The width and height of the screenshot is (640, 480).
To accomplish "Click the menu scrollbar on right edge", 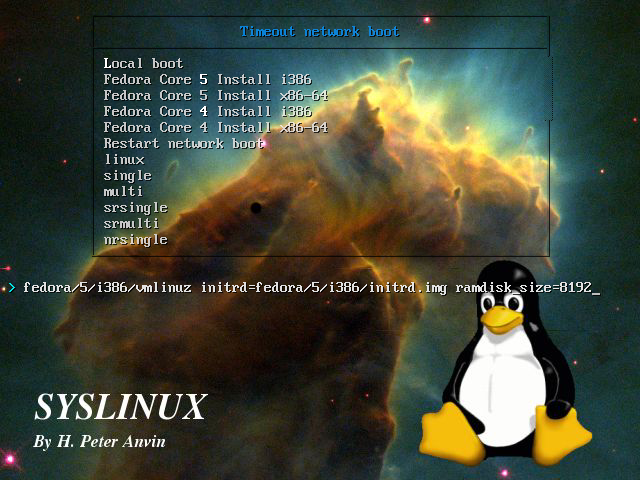I will 550,88.
